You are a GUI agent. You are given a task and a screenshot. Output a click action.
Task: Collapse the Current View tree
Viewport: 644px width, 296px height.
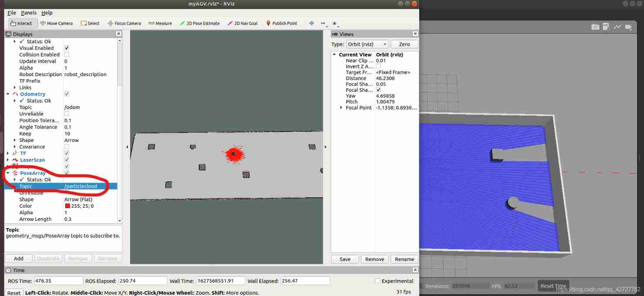pyautogui.click(x=334, y=55)
